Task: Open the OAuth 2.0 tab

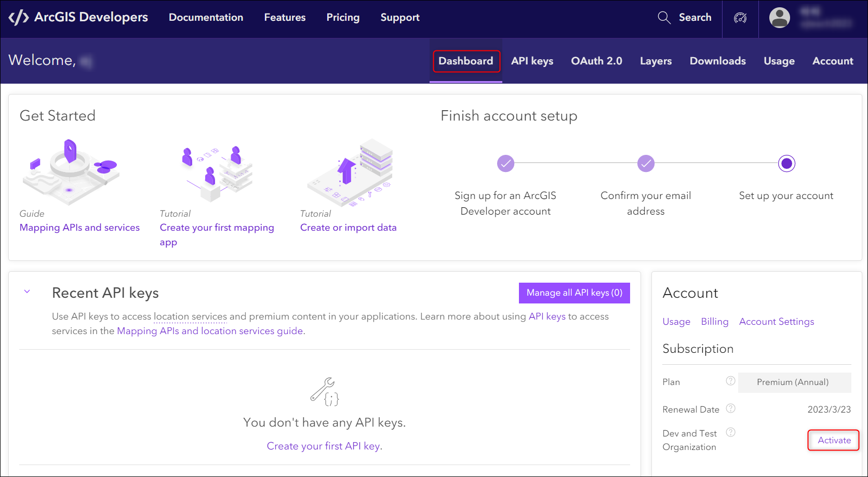Action: click(596, 61)
